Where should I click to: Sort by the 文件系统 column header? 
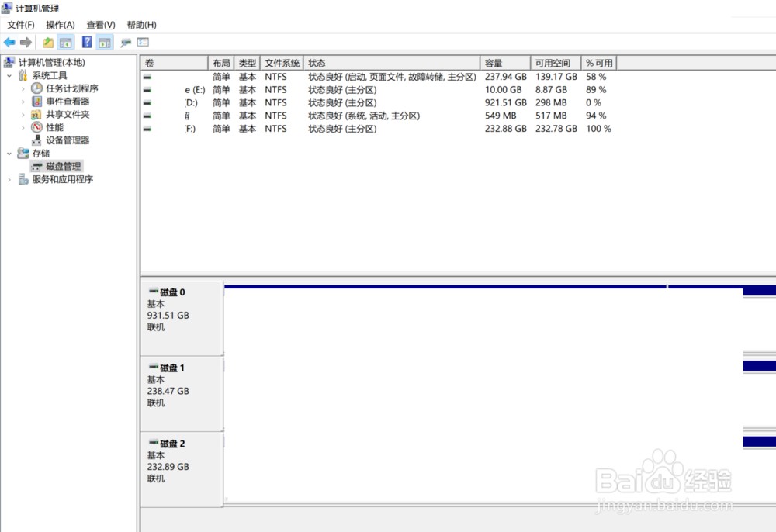click(x=282, y=64)
